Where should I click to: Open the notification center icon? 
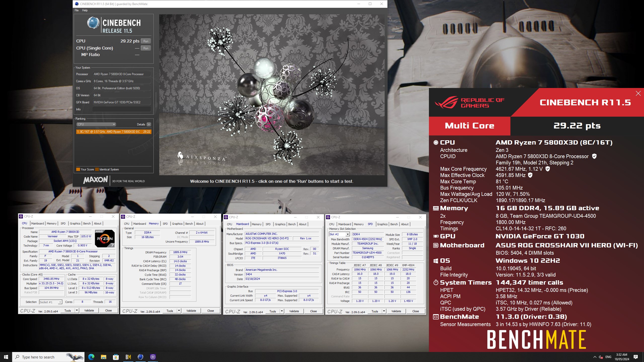[x=636, y=357]
